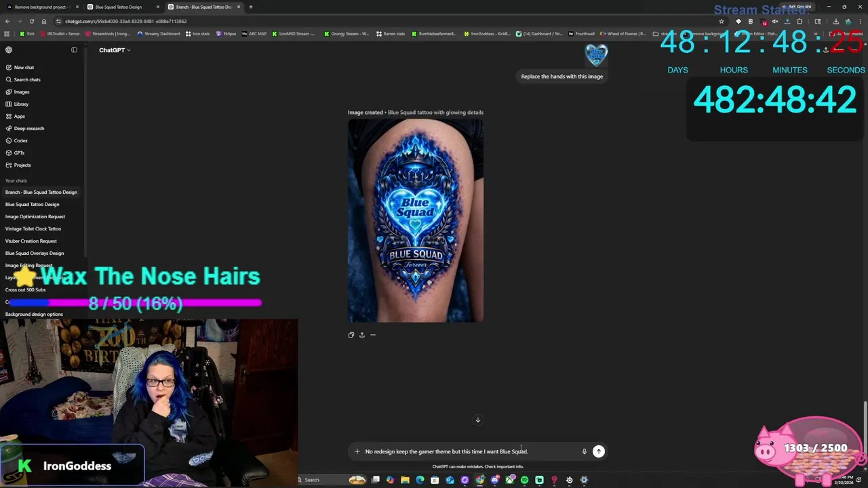Image resolution: width=868 pixels, height=488 pixels.
Task: Open more options under generated image
Action: (x=372, y=335)
